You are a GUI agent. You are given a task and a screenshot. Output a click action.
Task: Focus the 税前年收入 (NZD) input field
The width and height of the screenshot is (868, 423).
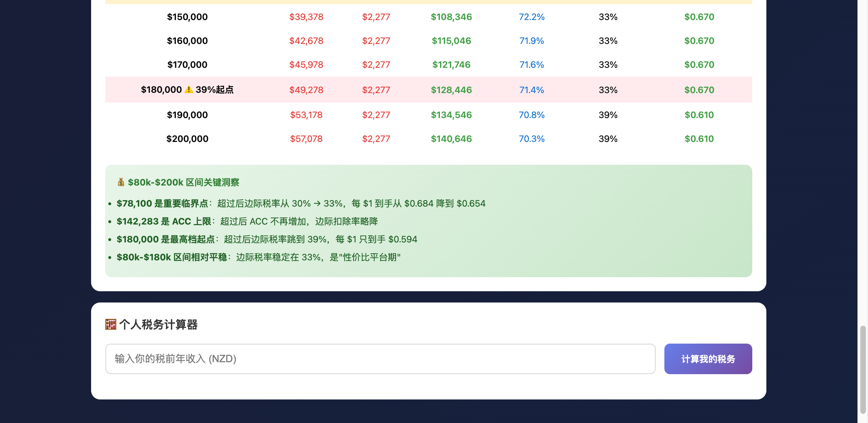click(380, 359)
